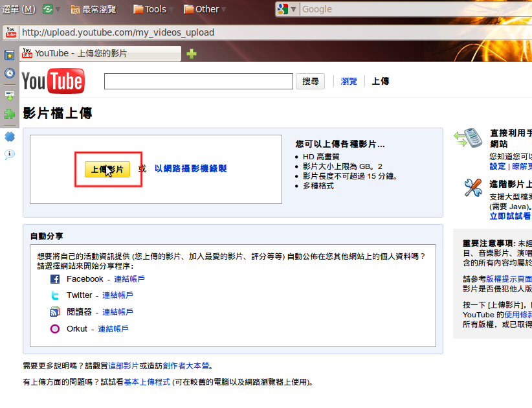Click the Google search engine icon
The width and height of the screenshot is (532, 408).
pos(283,9)
